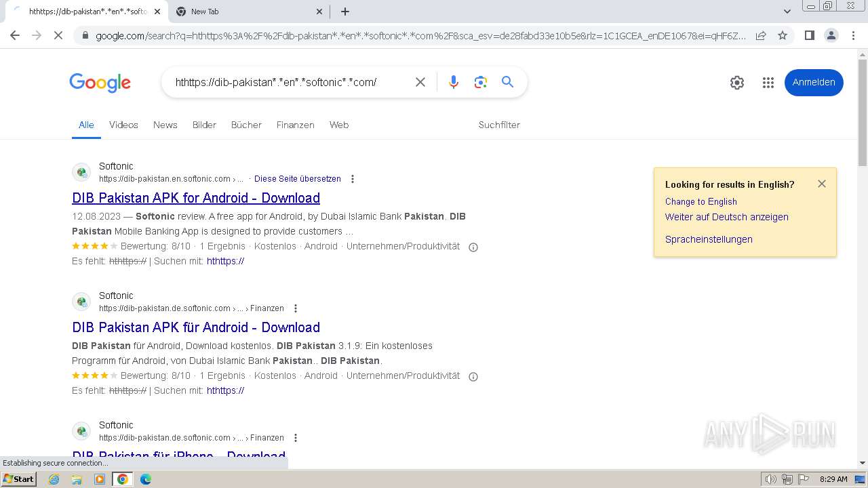868x488 pixels.
Task: Click the volume speaker tray icon
Action: click(x=771, y=479)
